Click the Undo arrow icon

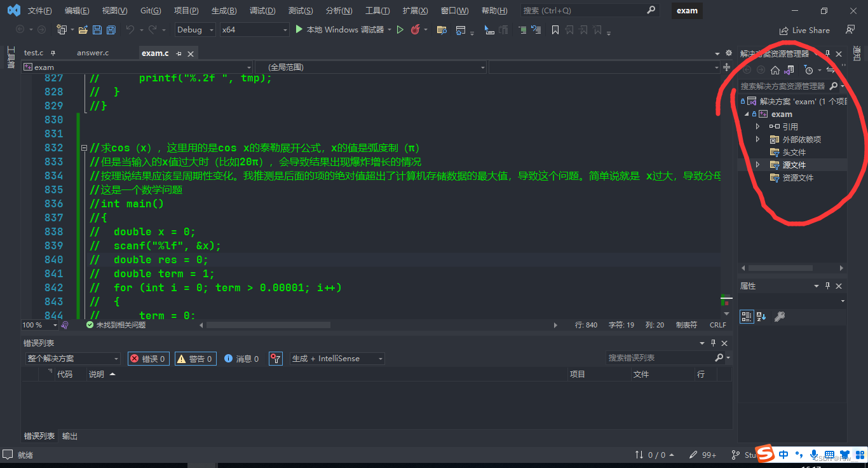130,30
